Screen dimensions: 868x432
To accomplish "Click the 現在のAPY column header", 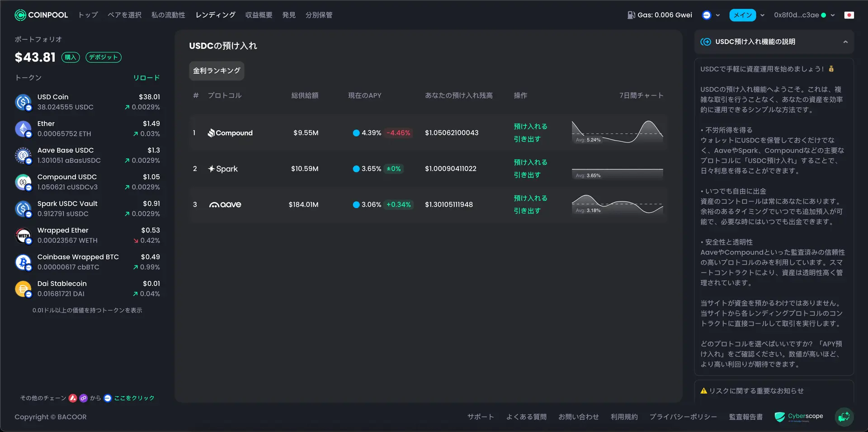I will point(365,95).
